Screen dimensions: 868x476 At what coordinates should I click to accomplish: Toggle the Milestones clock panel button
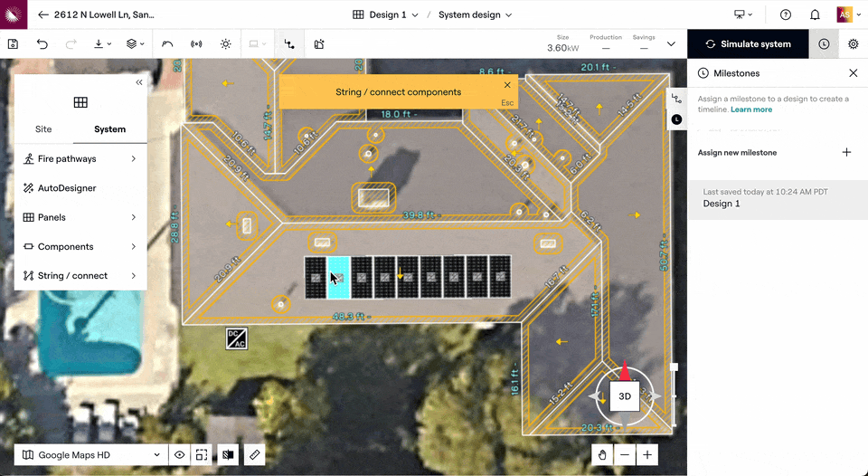tap(824, 43)
